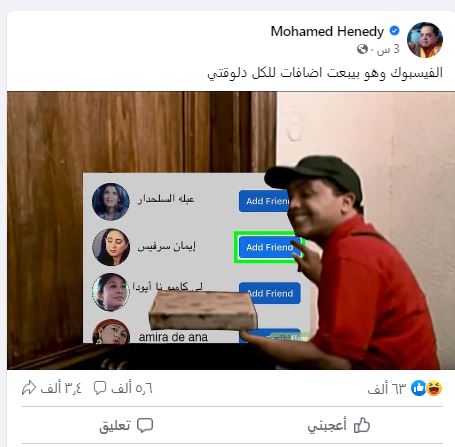
Task: Click the thumbs-up icon beside أعجبني
Action: (x=362, y=425)
